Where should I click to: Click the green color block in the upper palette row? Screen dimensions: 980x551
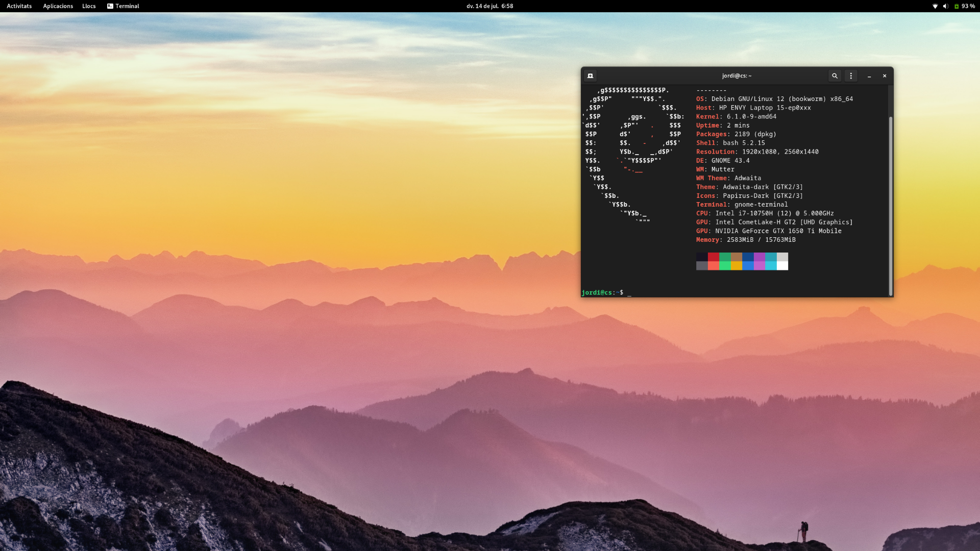725,257
